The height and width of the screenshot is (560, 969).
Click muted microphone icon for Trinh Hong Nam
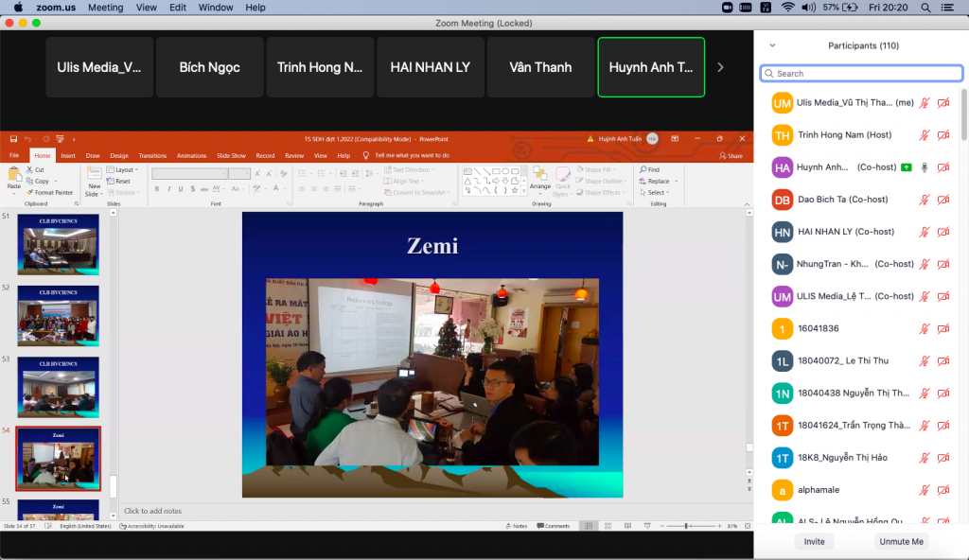[924, 135]
